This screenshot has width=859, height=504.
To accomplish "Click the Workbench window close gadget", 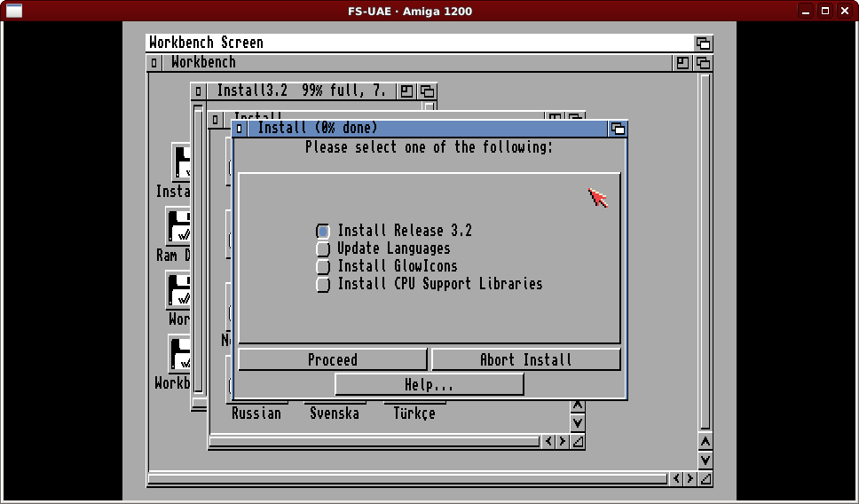I will coord(154,63).
